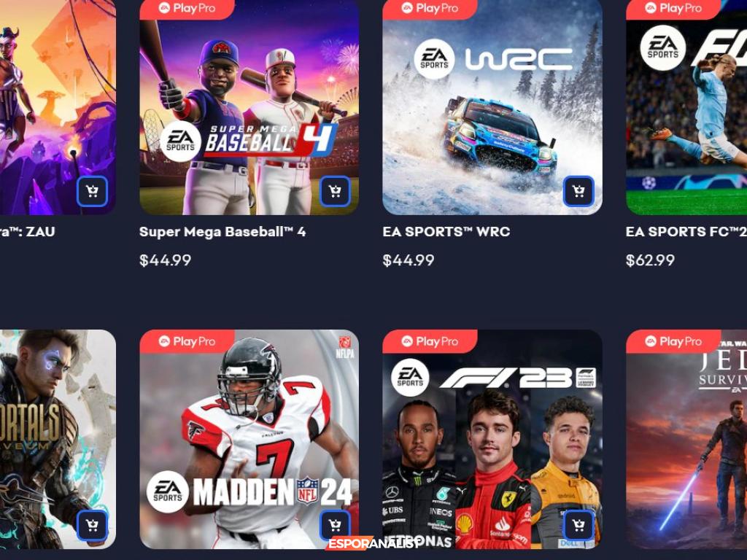
Task: Click Play Pro badge on EA SPORTS WRC
Action: click(x=430, y=9)
